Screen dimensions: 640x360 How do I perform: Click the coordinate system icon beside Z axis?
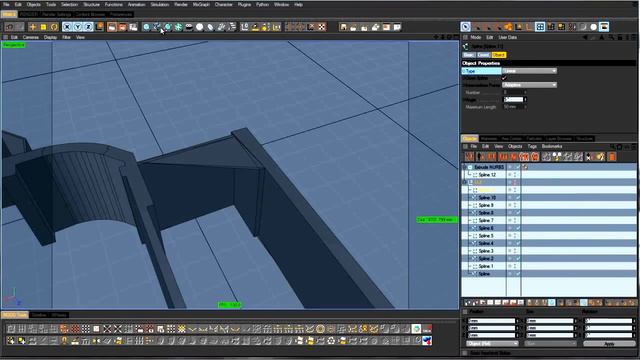point(99,27)
